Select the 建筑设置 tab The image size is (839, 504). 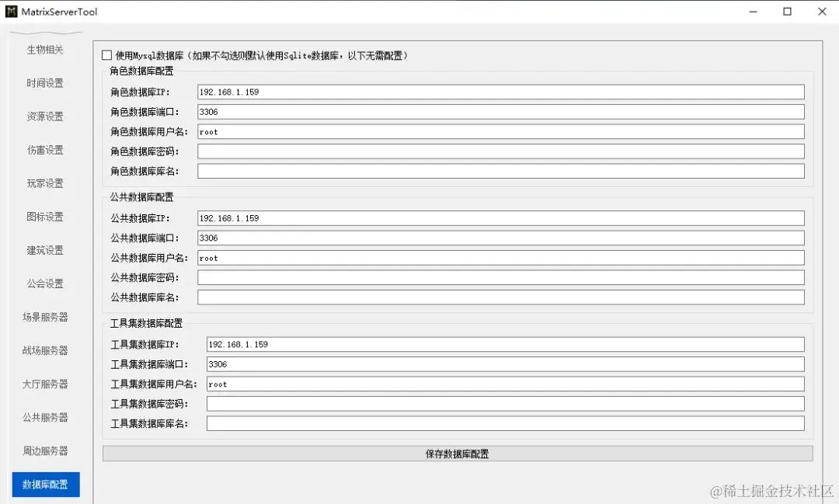[46, 250]
